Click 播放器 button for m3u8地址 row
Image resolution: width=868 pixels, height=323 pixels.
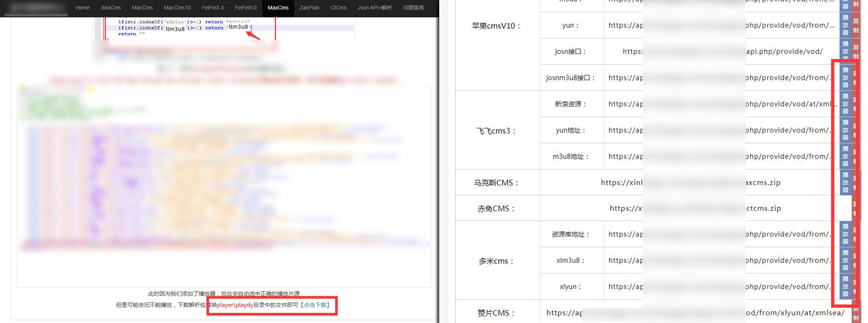click(845, 156)
